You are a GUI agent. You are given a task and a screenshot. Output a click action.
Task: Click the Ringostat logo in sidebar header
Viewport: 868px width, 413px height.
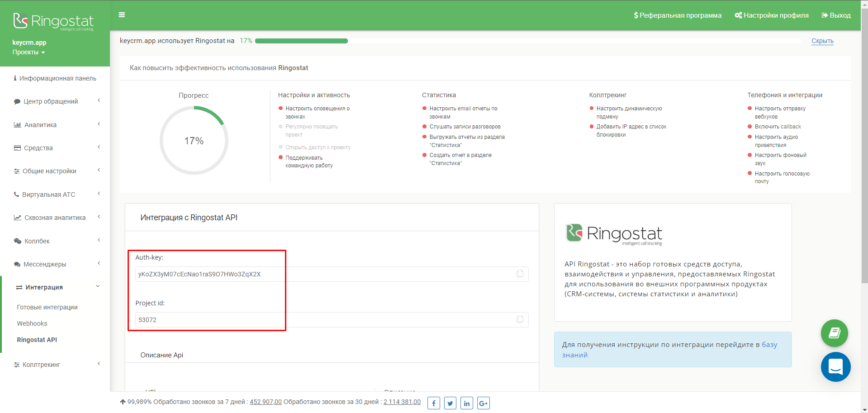[x=53, y=21]
